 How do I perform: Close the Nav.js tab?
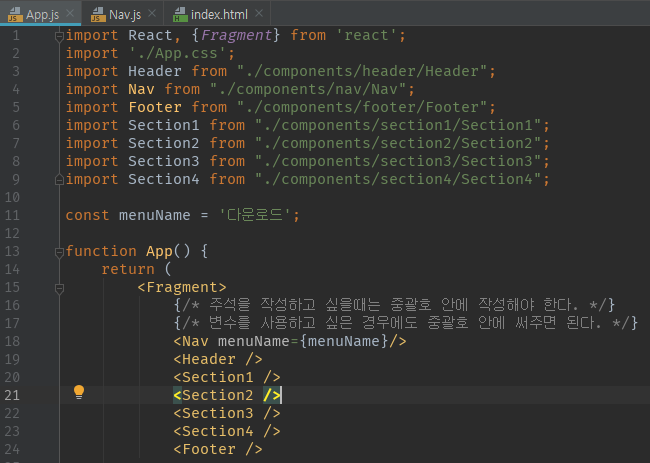click(x=152, y=13)
